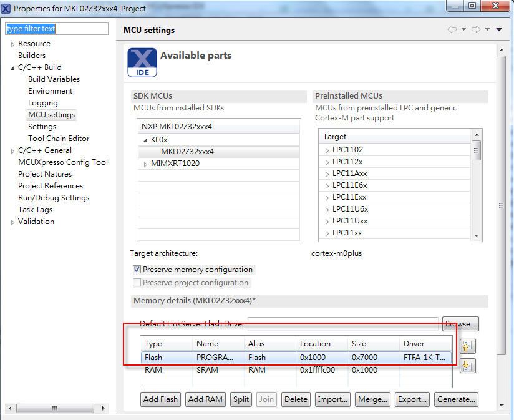The width and height of the screenshot is (514, 420).
Task: Select Task Tags entry
Action: [x=35, y=210]
